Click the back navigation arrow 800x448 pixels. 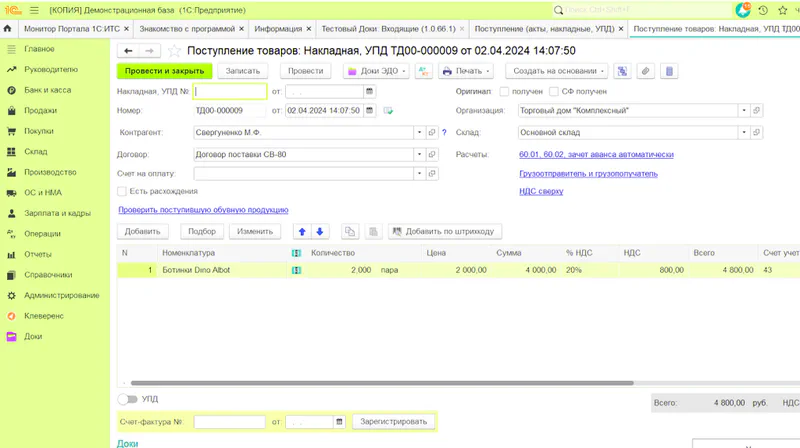click(128, 50)
